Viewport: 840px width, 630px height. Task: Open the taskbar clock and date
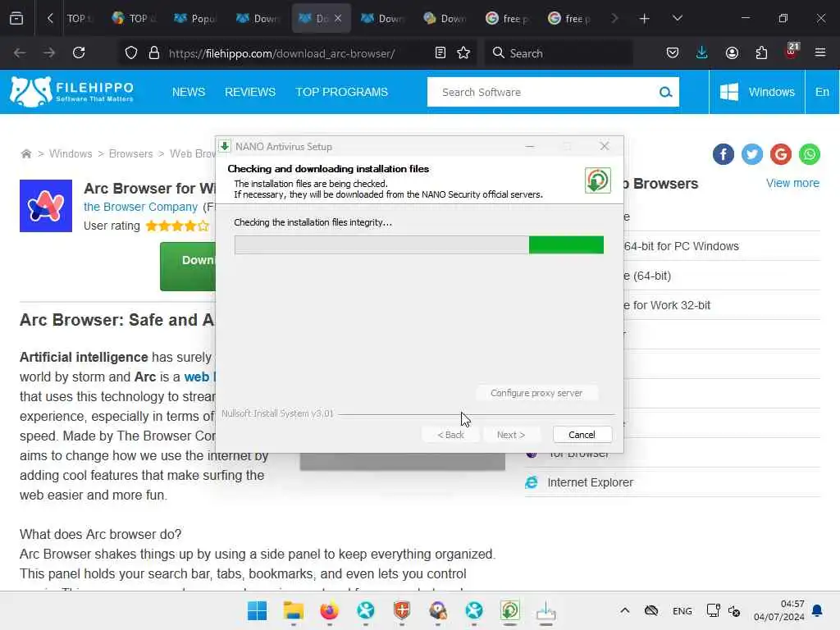(x=779, y=610)
